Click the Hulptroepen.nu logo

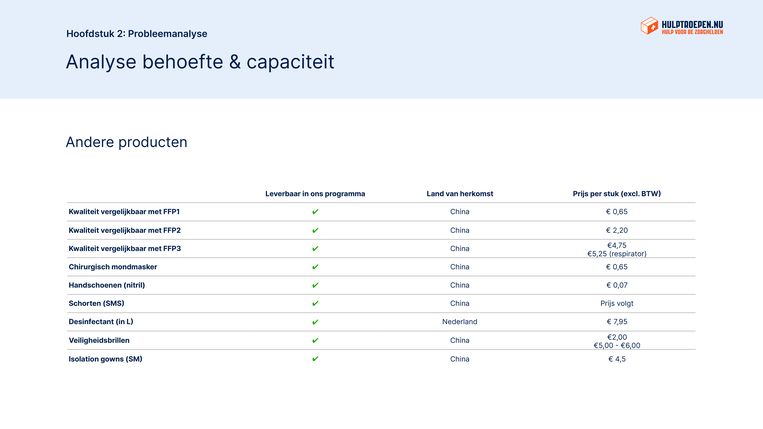681,27
